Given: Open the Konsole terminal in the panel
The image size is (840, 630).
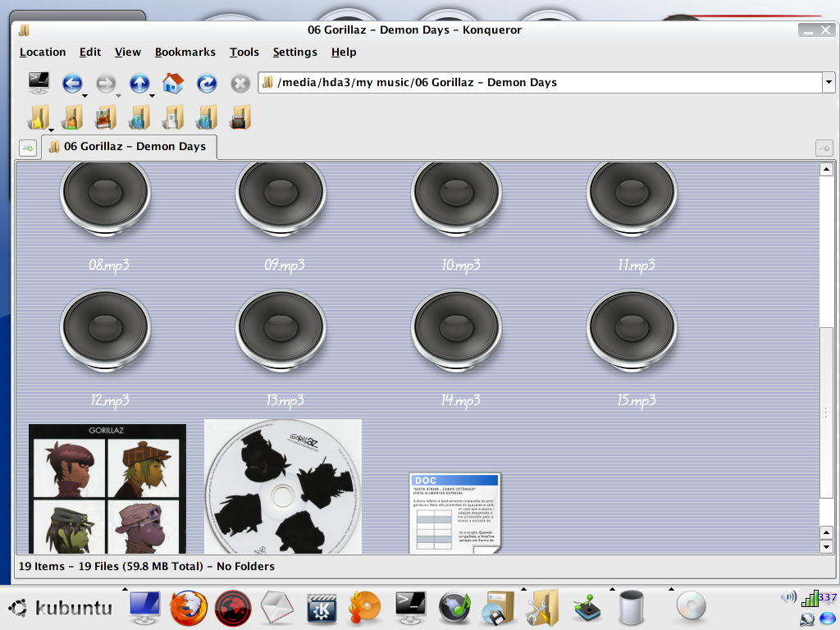Looking at the screenshot, I should click(x=410, y=608).
